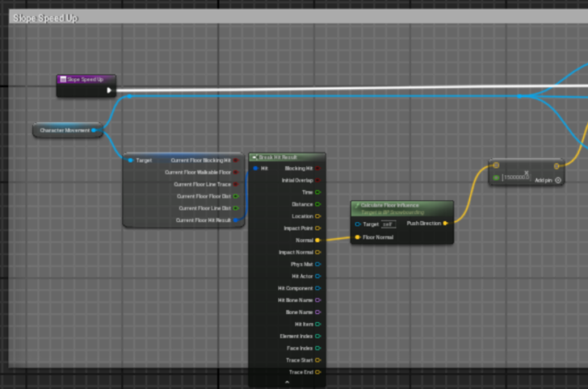Select the Break Hit Result node header

[288, 157]
